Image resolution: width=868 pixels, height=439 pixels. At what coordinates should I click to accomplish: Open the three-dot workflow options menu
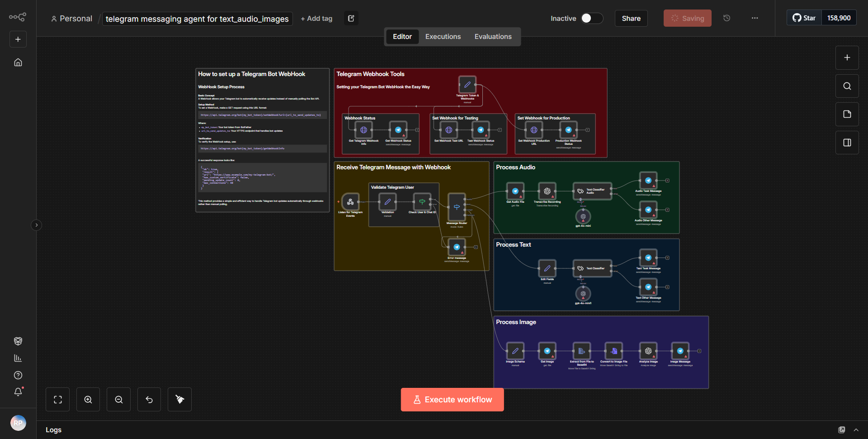[755, 18]
